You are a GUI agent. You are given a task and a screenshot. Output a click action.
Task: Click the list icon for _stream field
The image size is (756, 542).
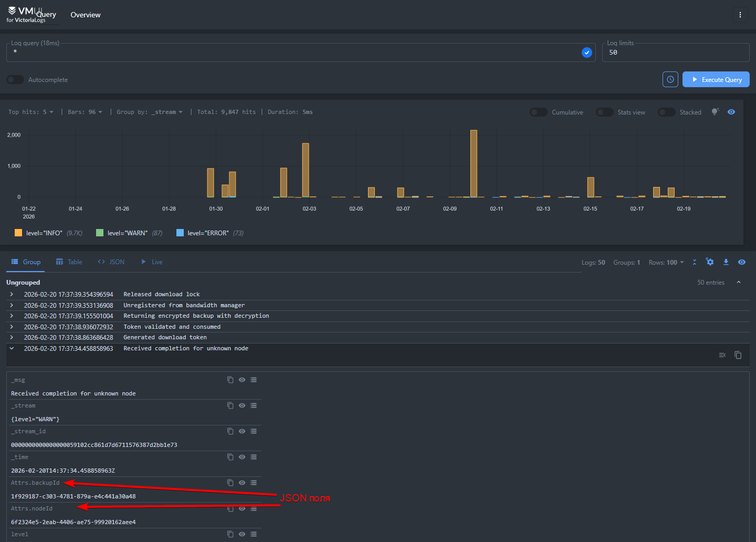(x=254, y=405)
